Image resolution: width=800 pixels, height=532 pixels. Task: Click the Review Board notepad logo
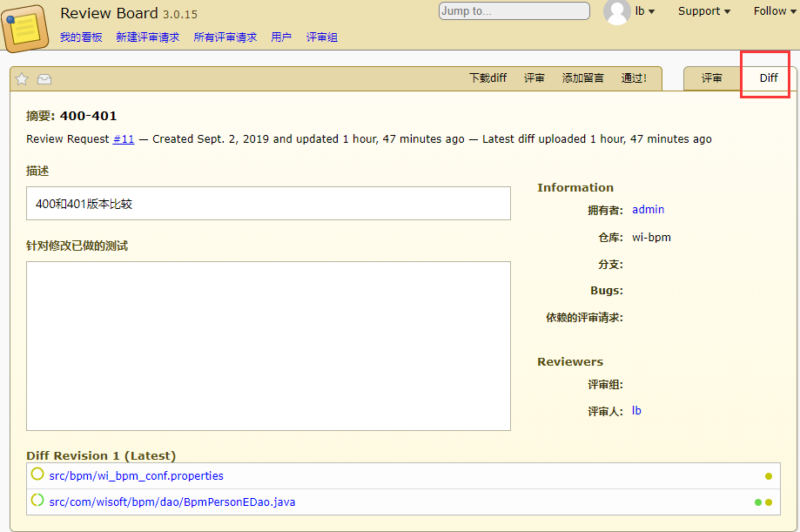click(x=25, y=29)
